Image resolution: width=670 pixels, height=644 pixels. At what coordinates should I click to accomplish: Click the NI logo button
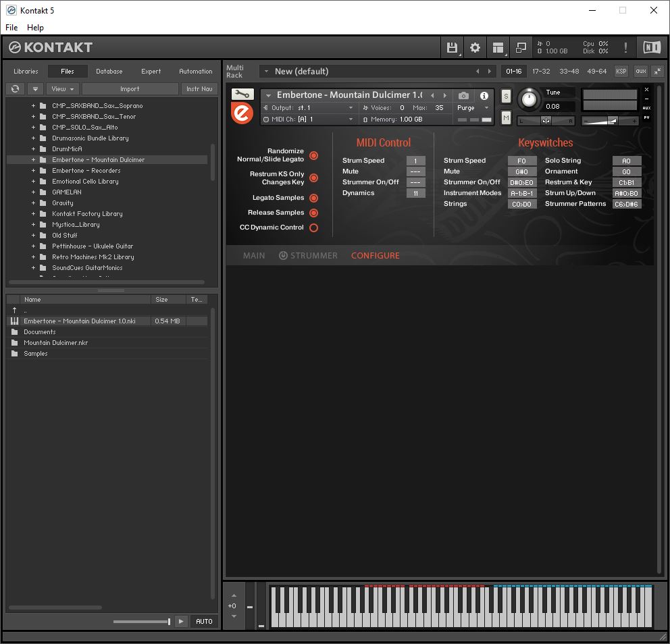652,47
